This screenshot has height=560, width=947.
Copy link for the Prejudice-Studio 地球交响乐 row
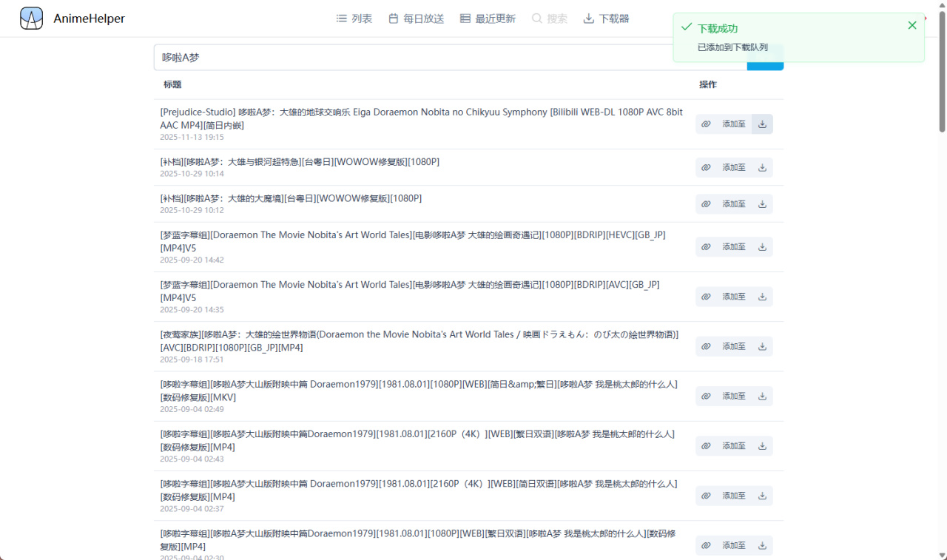pos(706,124)
